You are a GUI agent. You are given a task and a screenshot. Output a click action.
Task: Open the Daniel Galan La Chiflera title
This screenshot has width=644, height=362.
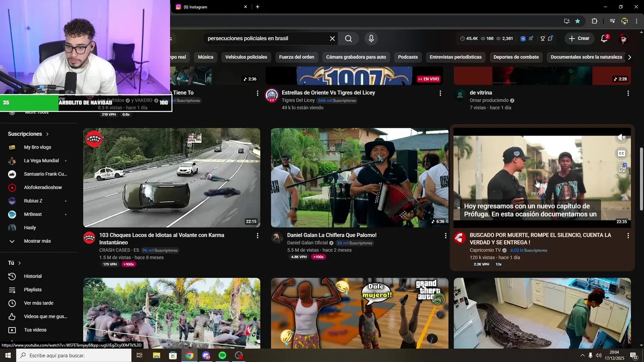point(332,235)
